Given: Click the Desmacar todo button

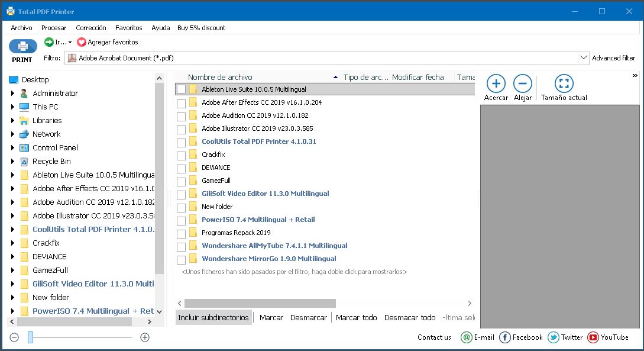Looking at the screenshot, I should (x=410, y=317).
